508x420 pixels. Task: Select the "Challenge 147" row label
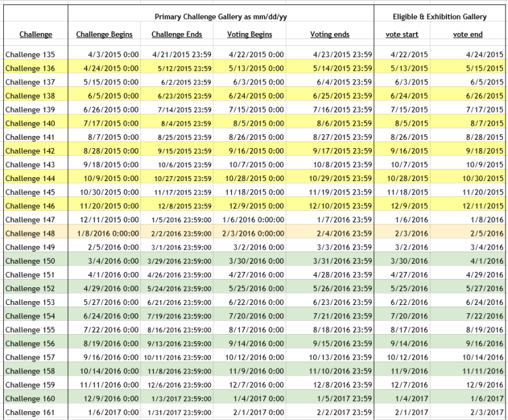[x=30, y=220]
